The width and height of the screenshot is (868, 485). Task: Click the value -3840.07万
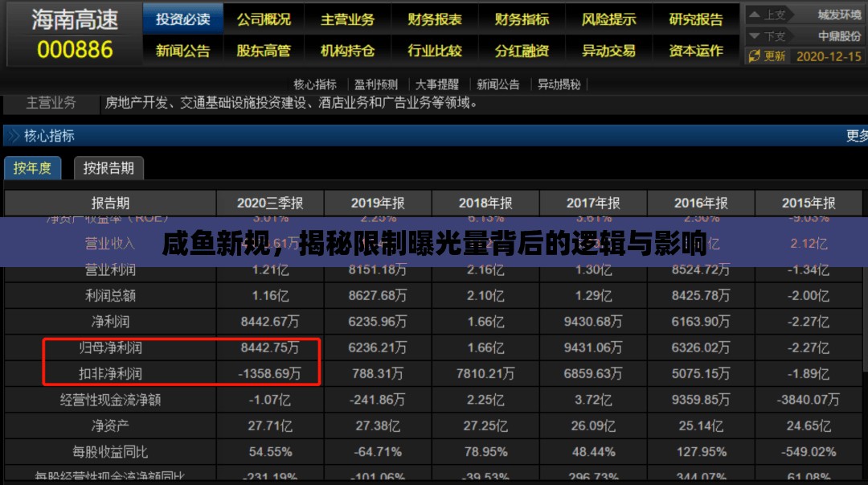(x=809, y=400)
